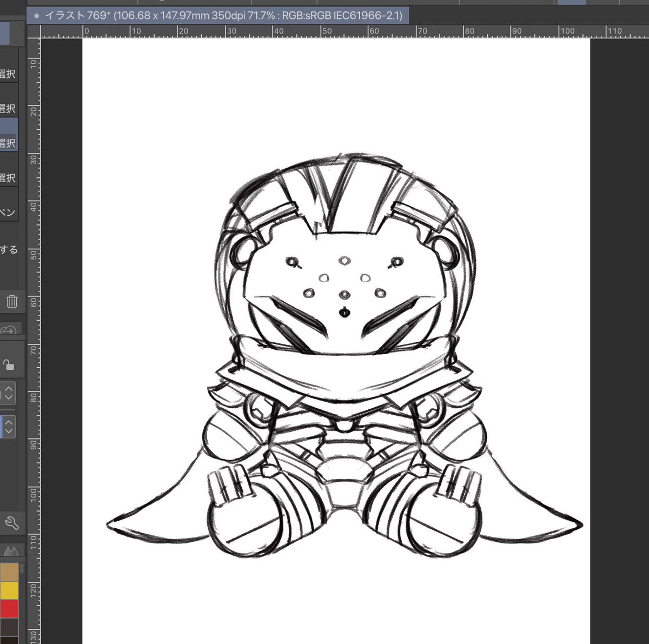The width and height of the screenshot is (649, 644).
Task: Click the する option text
Action: (9, 249)
